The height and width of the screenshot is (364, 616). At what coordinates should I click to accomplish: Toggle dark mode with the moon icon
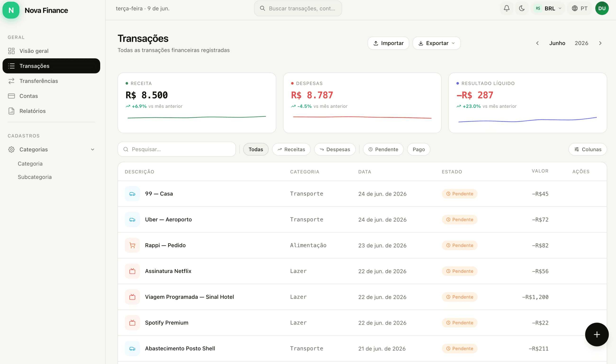(522, 8)
